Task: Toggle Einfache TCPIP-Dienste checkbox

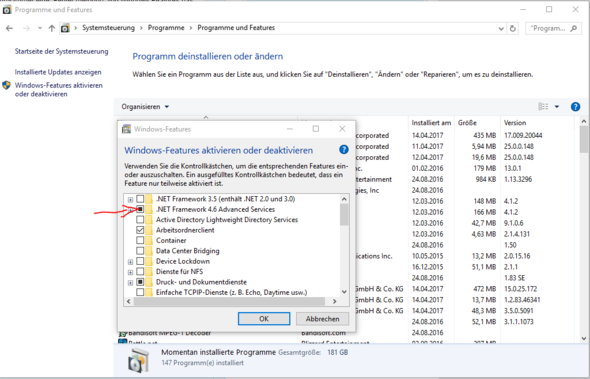Action: (140, 292)
